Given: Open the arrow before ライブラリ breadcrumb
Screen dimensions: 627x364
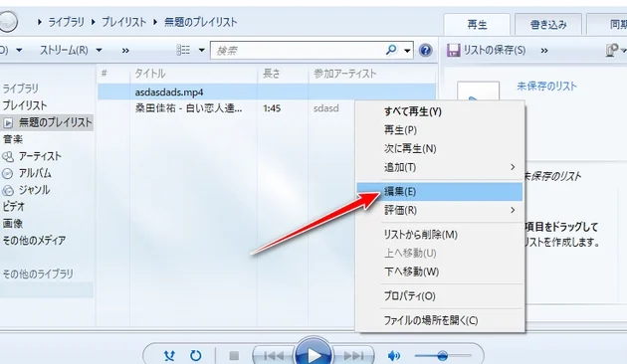Looking at the screenshot, I should (39, 22).
